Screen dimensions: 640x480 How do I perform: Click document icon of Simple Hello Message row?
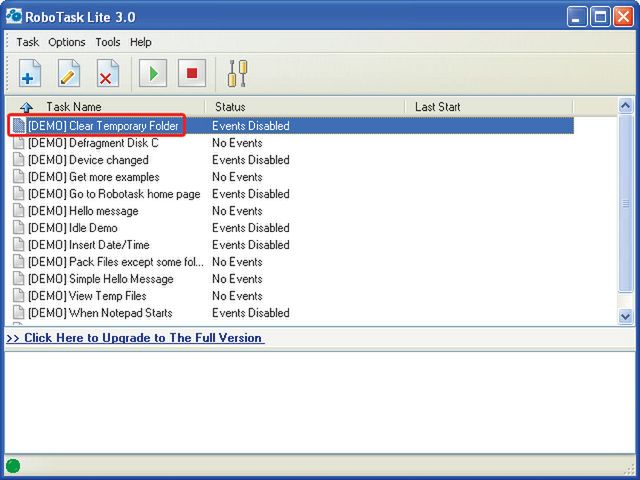[18, 279]
